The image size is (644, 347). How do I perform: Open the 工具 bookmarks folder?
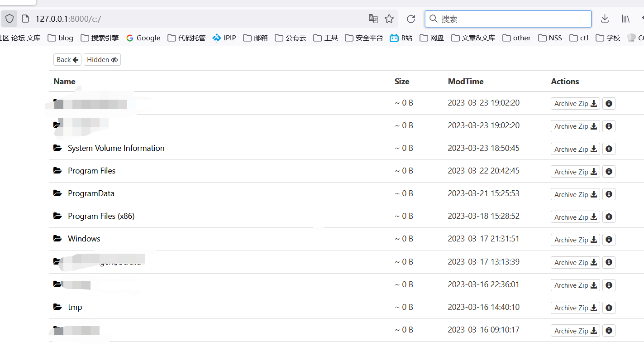tap(326, 38)
